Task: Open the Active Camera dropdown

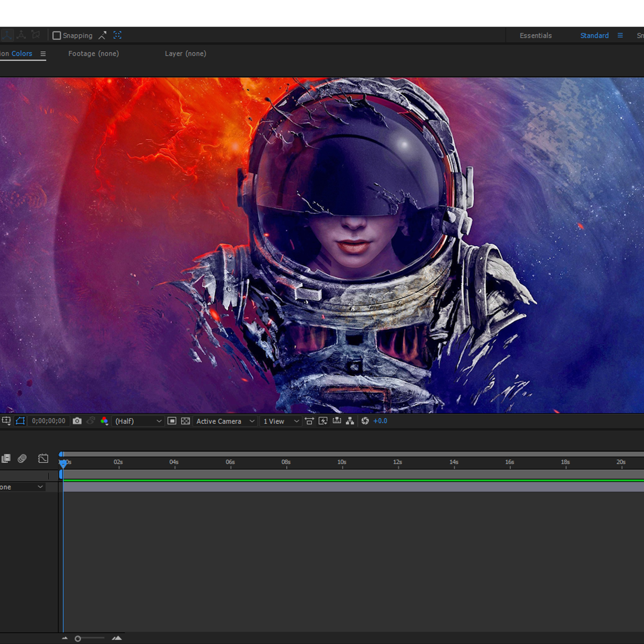Action: coord(225,421)
